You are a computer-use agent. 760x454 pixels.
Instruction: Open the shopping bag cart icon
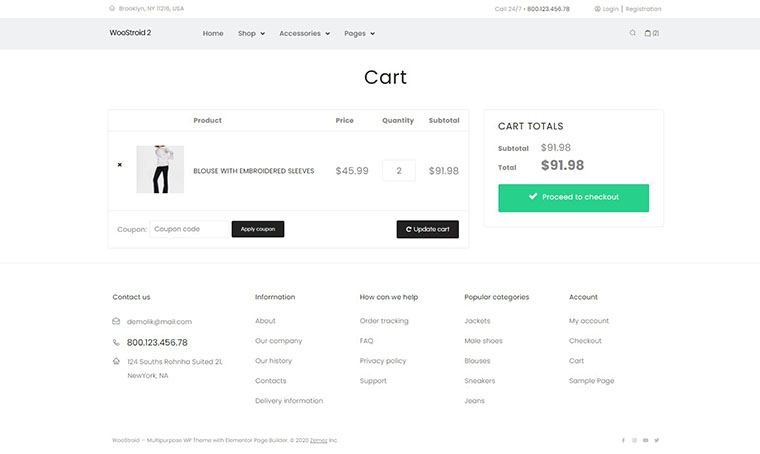pyautogui.click(x=650, y=33)
